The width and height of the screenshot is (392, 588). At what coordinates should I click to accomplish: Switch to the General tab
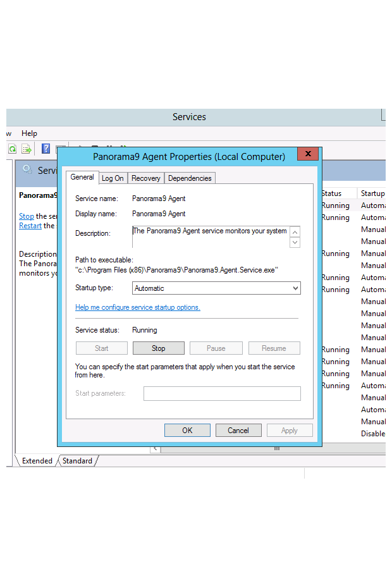click(82, 177)
